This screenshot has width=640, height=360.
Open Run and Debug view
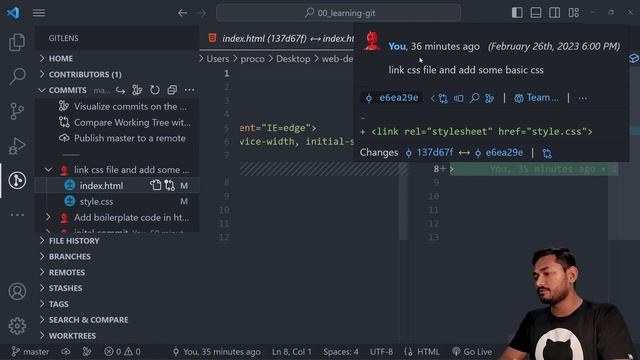click(17, 146)
